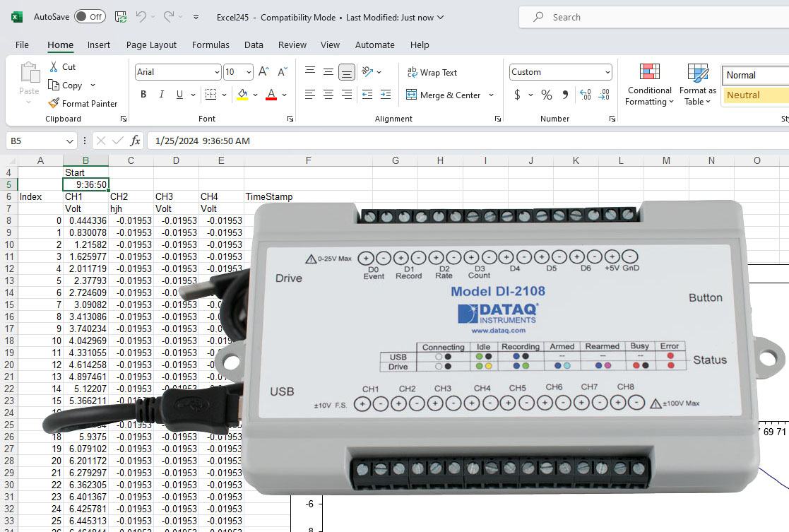
Task: Click Decrease Indent icon
Action: 367,94
